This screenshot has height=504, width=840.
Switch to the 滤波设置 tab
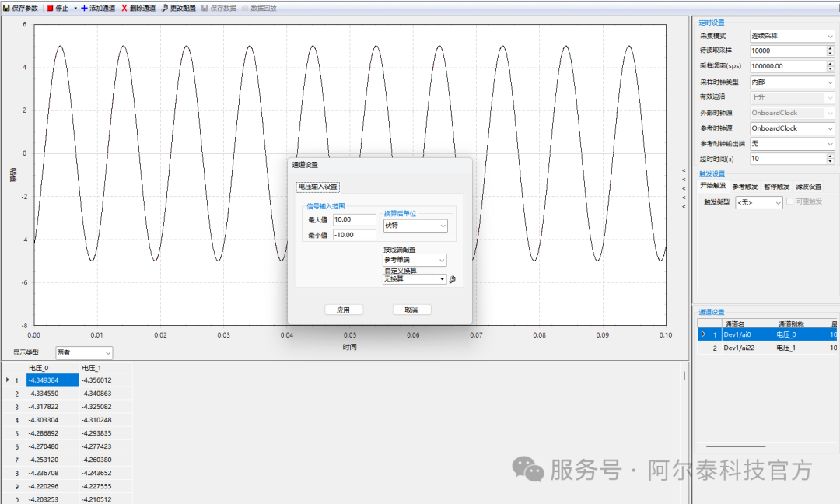tap(808, 187)
